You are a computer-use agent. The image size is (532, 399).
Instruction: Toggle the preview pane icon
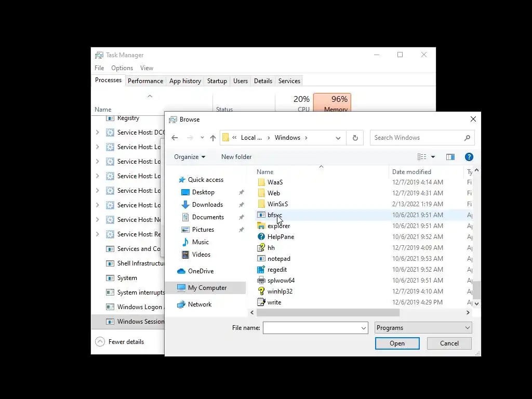tap(450, 157)
